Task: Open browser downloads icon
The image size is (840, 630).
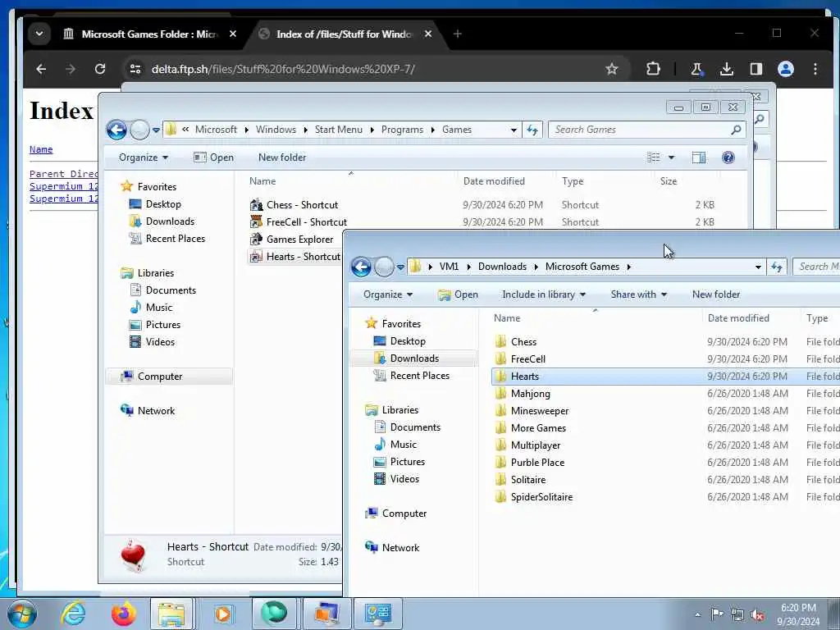Action: coord(727,69)
